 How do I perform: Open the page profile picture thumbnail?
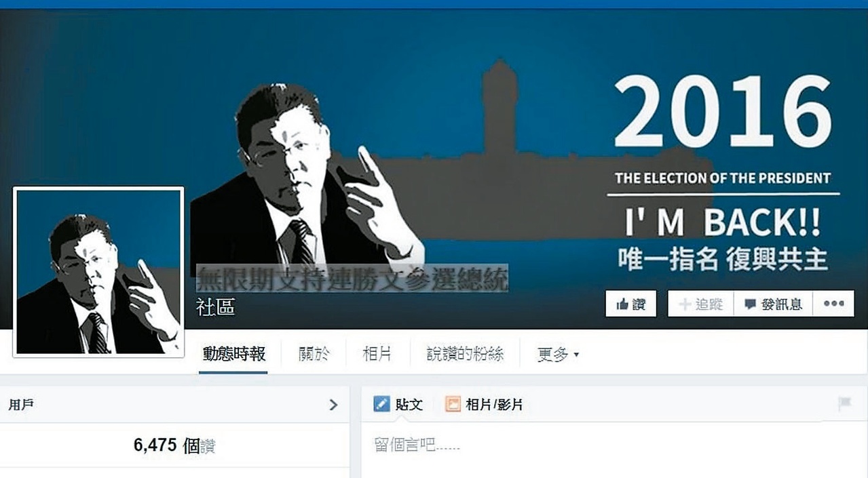(99, 272)
